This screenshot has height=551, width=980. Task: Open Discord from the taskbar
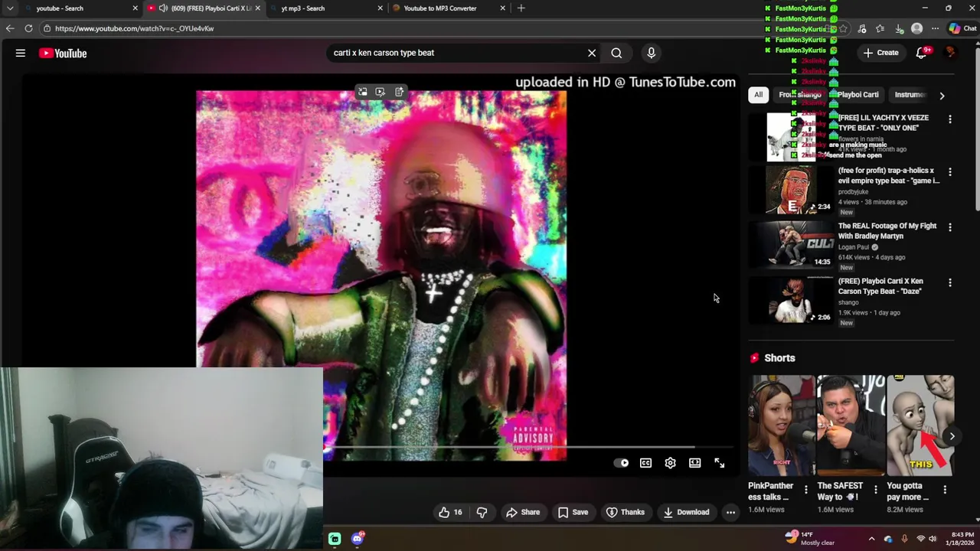point(358,539)
